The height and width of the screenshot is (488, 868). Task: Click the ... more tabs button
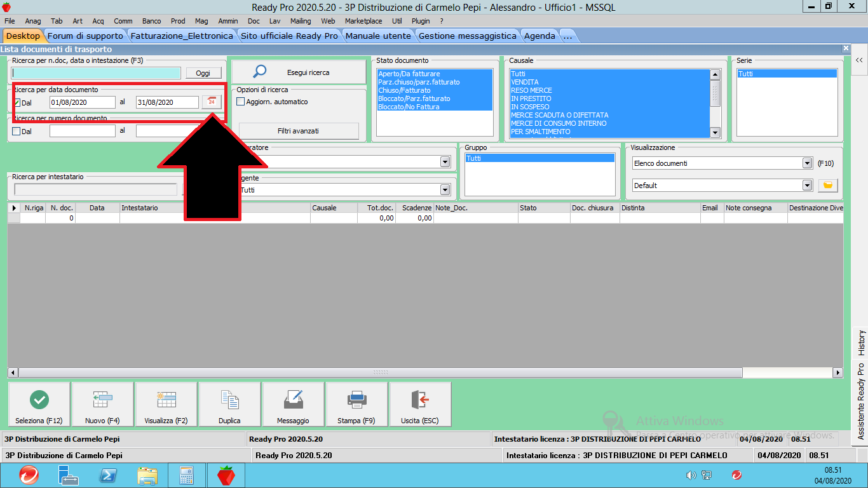click(x=567, y=36)
